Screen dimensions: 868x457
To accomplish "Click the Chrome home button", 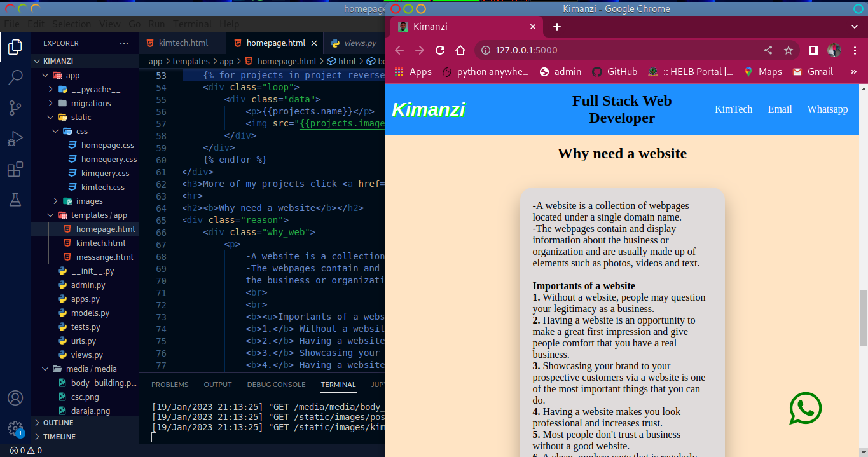I will pos(460,50).
